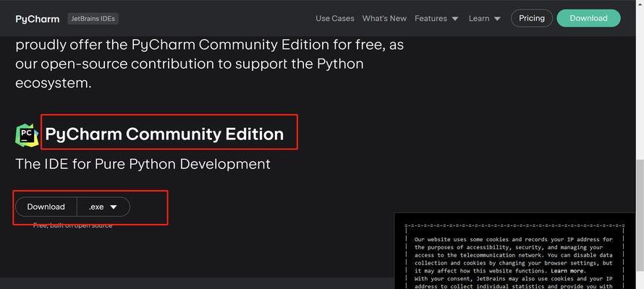Go to Use Cases page

[335, 19]
